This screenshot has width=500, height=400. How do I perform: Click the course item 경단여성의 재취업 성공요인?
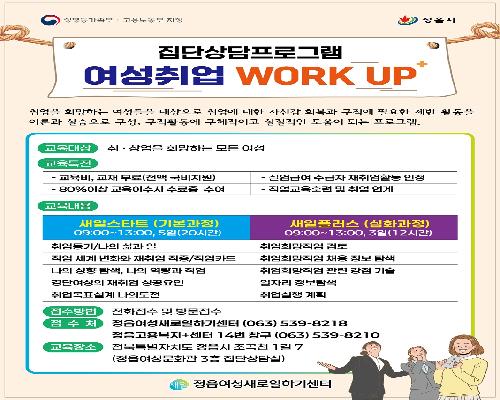tap(117, 283)
